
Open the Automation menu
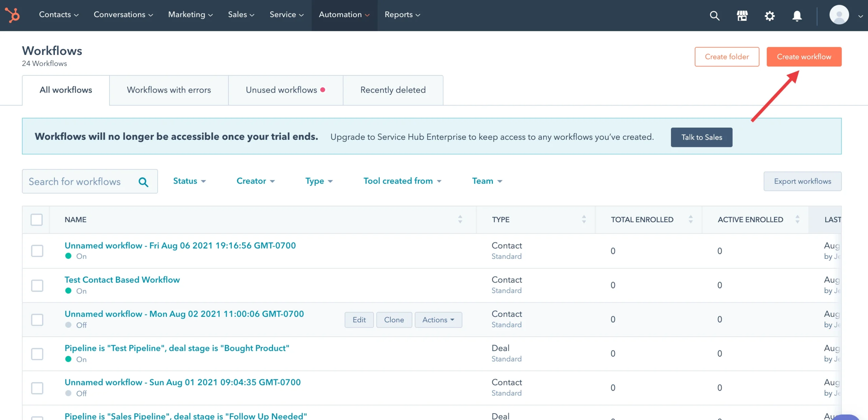[344, 15]
